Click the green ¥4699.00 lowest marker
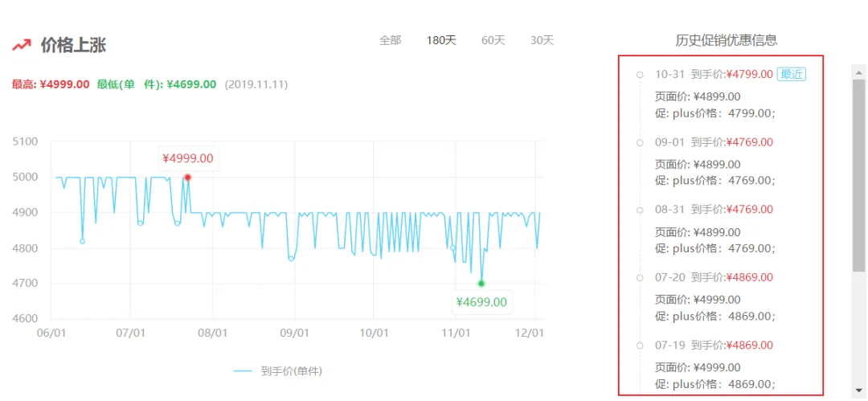 (481, 284)
